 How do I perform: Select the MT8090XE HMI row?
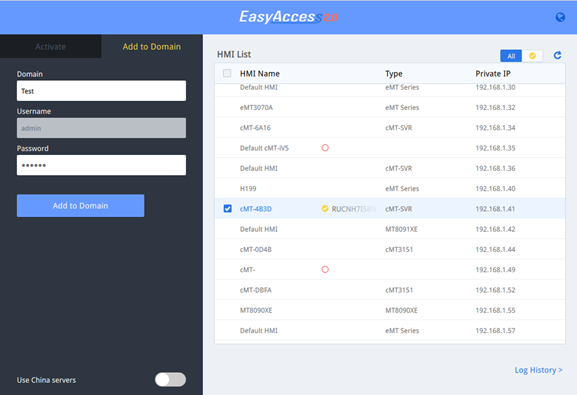point(390,310)
